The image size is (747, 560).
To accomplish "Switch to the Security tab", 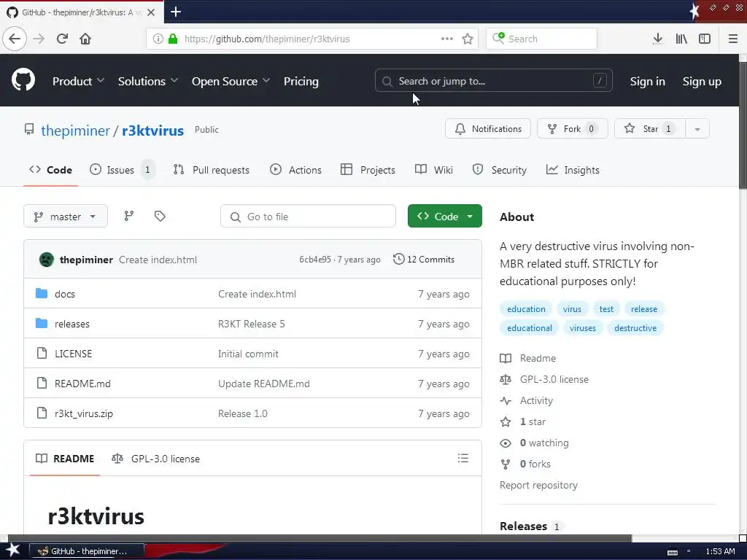I will (x=499, y=170).
